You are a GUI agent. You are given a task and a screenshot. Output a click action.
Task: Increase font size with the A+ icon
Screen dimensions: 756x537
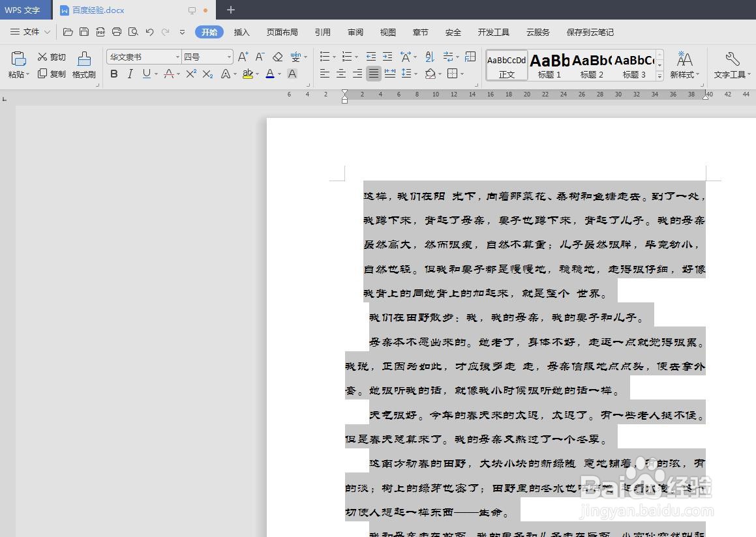(243, 56)
